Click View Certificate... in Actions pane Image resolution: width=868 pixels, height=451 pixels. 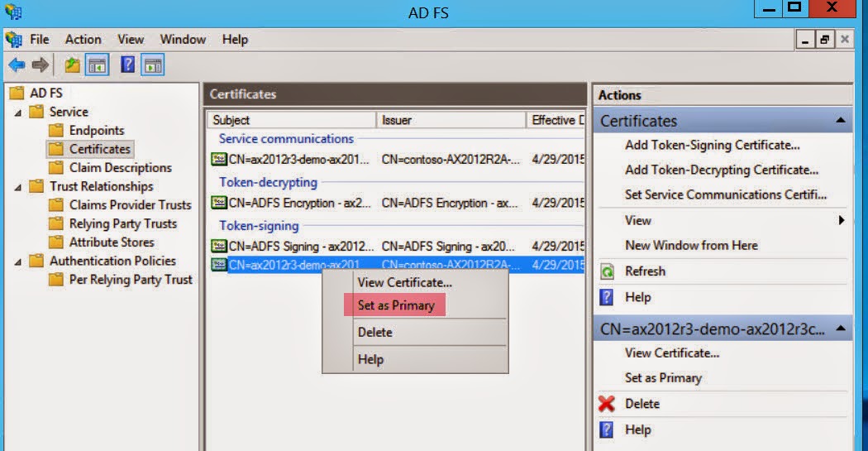672,353
